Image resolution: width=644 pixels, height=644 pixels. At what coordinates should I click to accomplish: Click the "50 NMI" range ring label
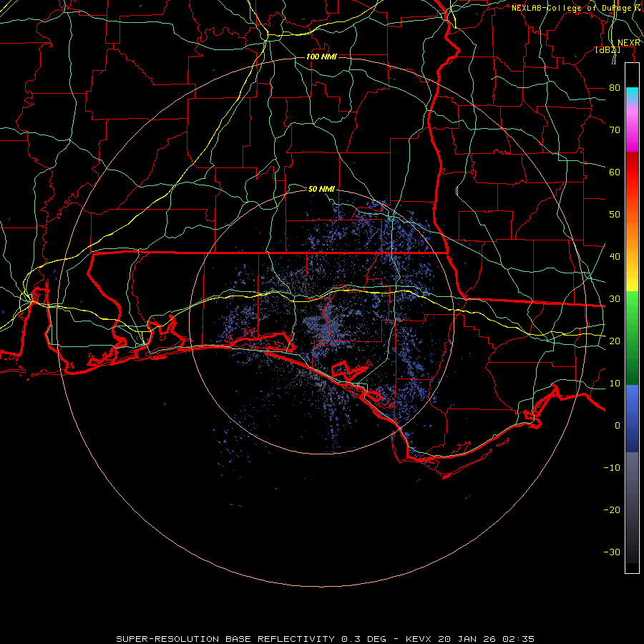321,189
